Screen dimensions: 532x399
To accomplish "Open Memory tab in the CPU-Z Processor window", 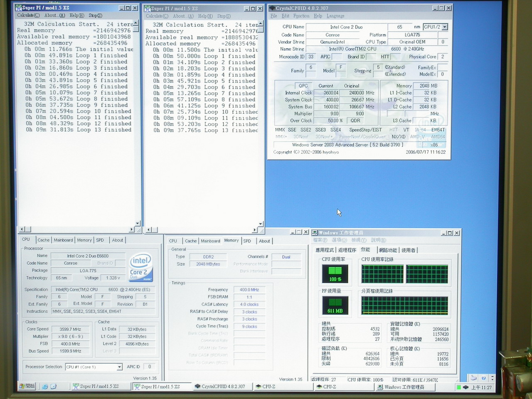I will pos(84,240).
